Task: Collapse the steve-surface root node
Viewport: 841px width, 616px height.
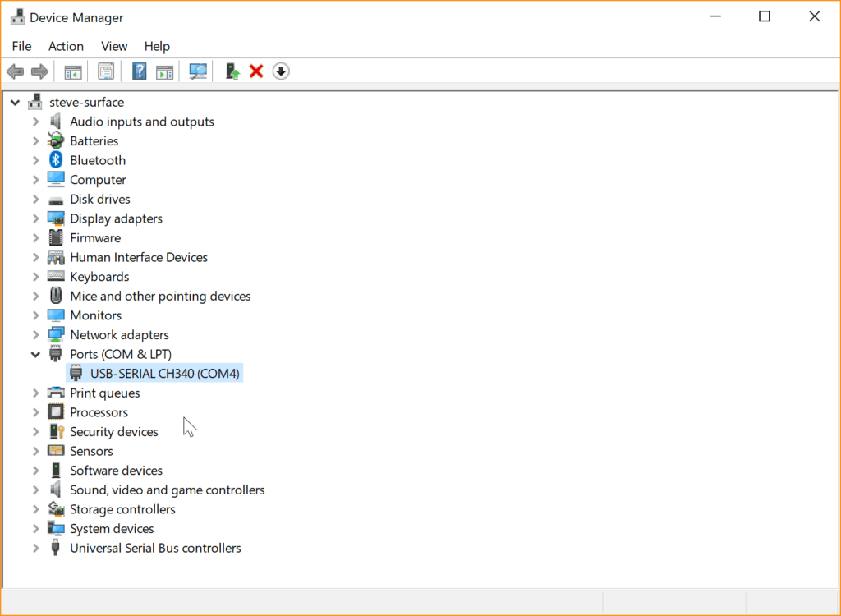Action: click(x=15, y=102)
